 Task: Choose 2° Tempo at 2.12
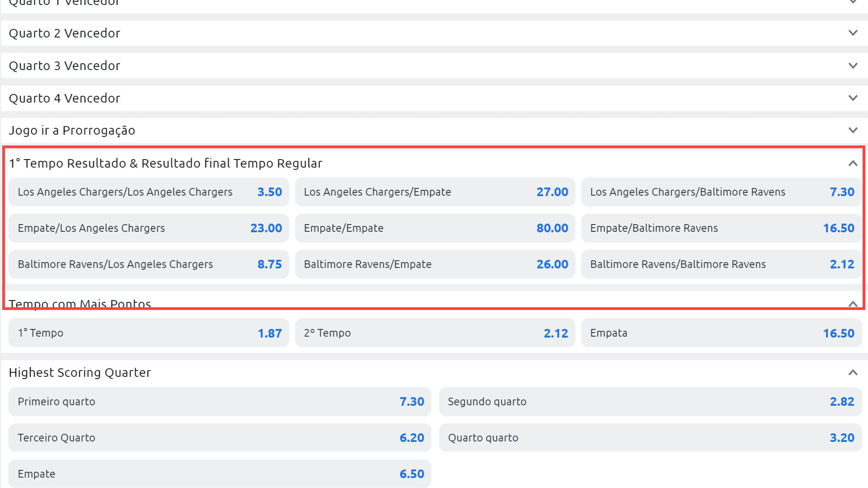pos(435,333)
